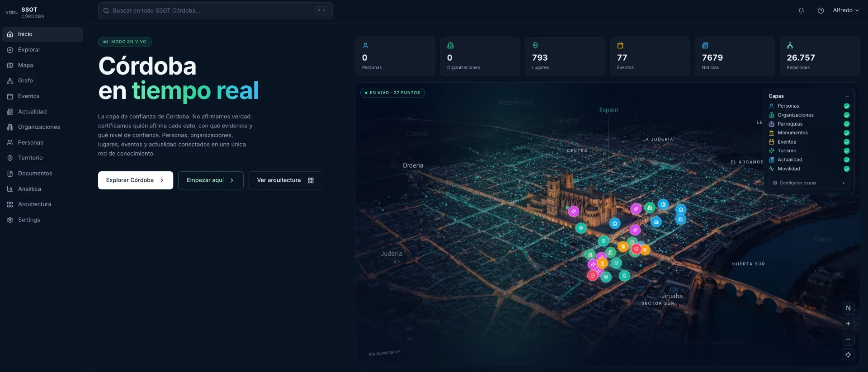Toggle the Turismo layer checkmark
Viewport: 868px width, 372px height.
(847, 151)
